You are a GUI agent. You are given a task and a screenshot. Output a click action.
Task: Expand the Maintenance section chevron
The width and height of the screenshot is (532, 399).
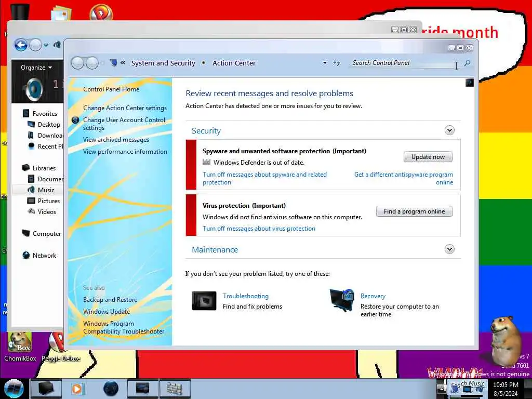(449, 249)
